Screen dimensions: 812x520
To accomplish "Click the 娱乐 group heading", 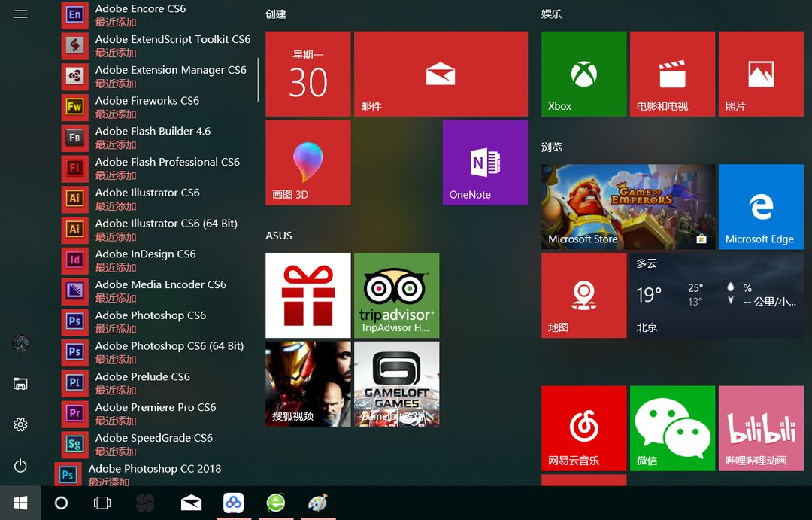I will pos(552,14).
